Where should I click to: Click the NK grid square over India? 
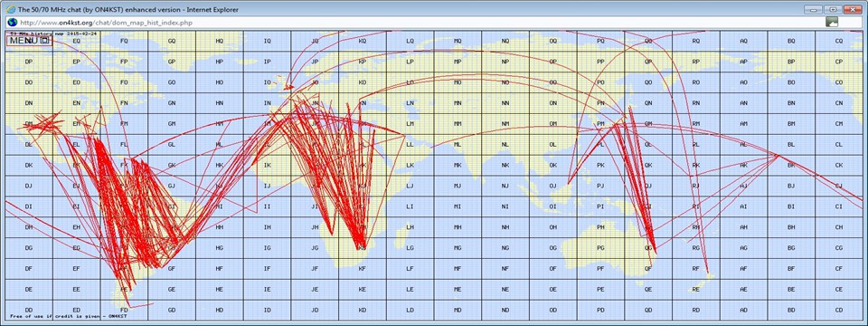(x=505, y=165)
